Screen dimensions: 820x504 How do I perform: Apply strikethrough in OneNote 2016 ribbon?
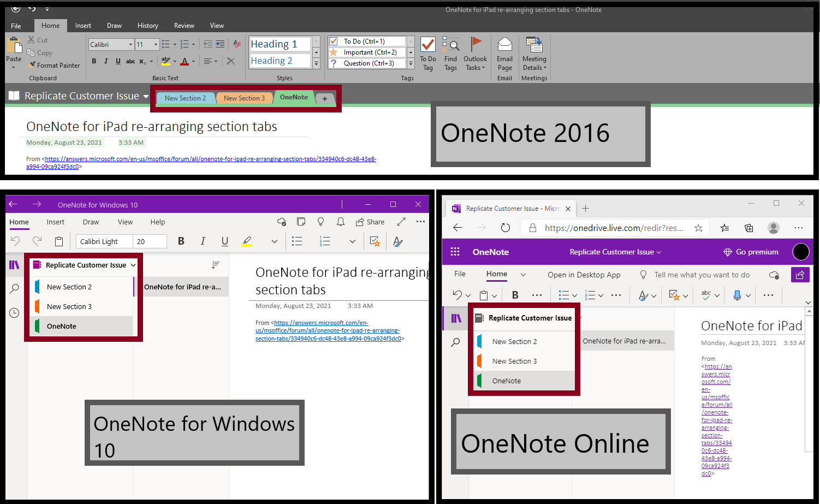tap(130, 61)
